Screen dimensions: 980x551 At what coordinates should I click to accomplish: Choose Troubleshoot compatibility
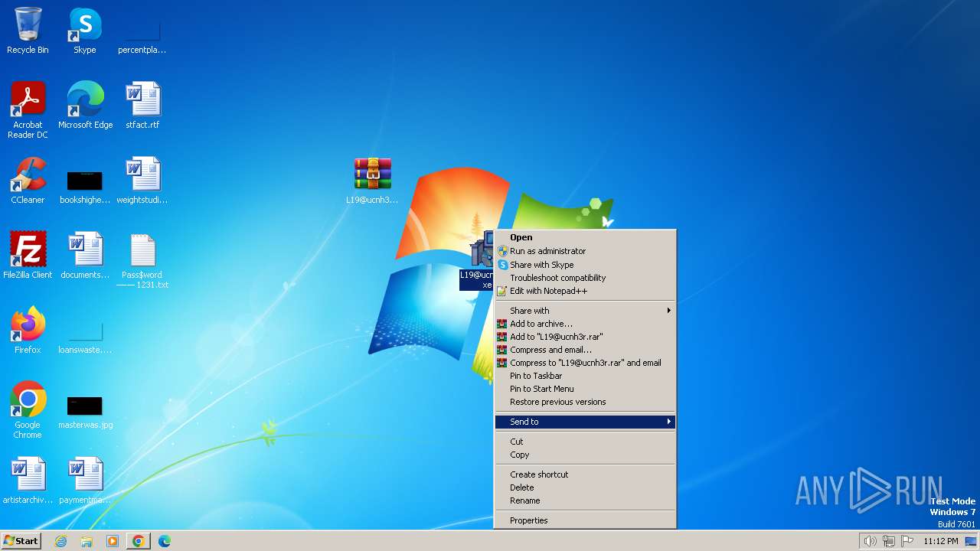click(585, 278)
